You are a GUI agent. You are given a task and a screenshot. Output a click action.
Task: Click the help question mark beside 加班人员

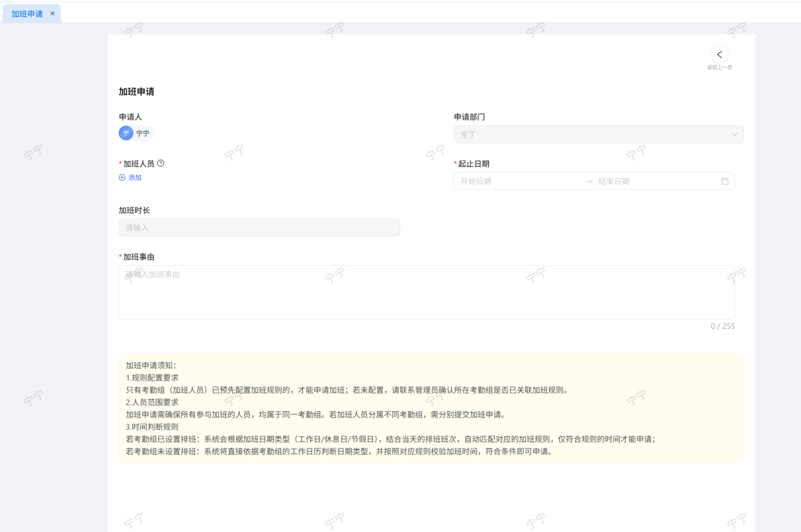(x=161, y=163)
